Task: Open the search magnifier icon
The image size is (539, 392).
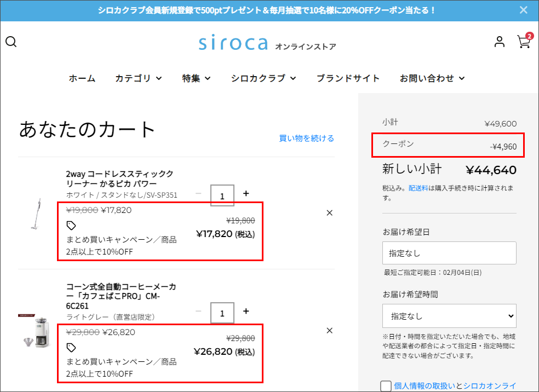Action: click(11, 42)
